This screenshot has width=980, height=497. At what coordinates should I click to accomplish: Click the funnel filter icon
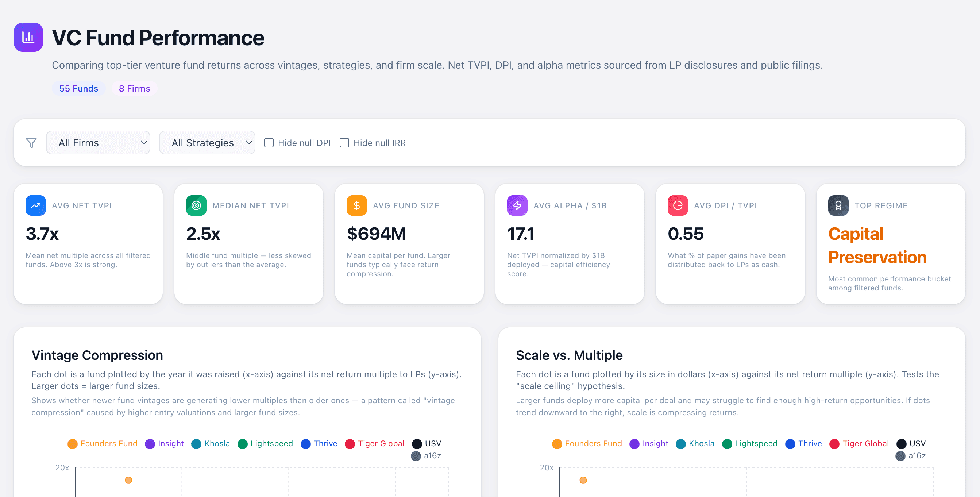point(31,143)
